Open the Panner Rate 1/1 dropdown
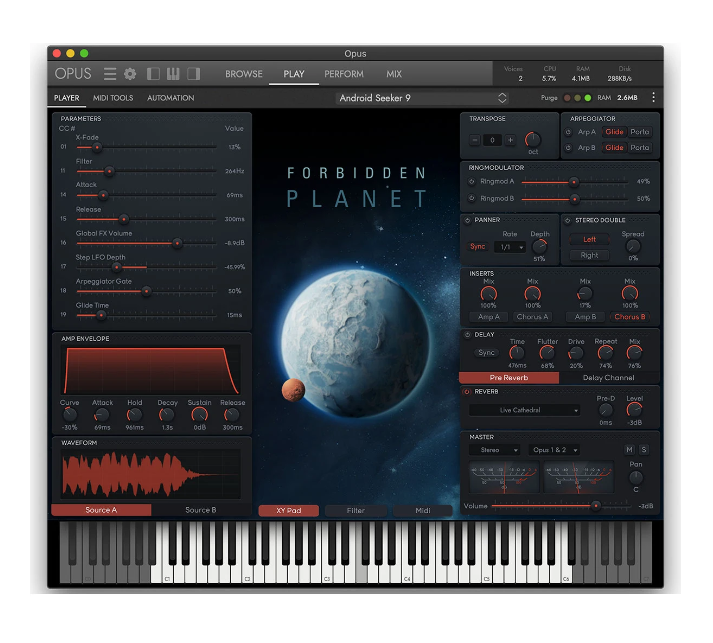This screenshot has width=713, height=643. pyautogui.click(x=508, y=247)
